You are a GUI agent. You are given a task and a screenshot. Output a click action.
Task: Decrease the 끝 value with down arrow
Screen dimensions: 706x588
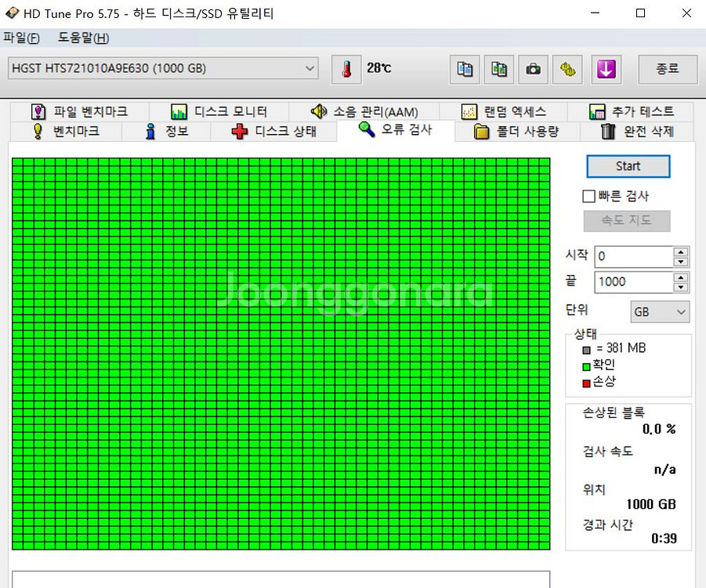coord(680,288)
